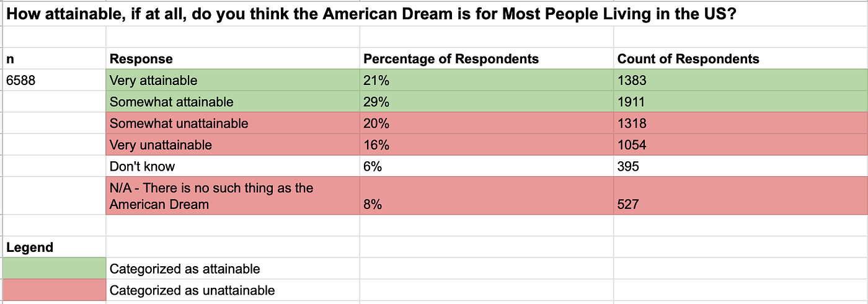Select the green legend color swatch cell

point(55,269)
